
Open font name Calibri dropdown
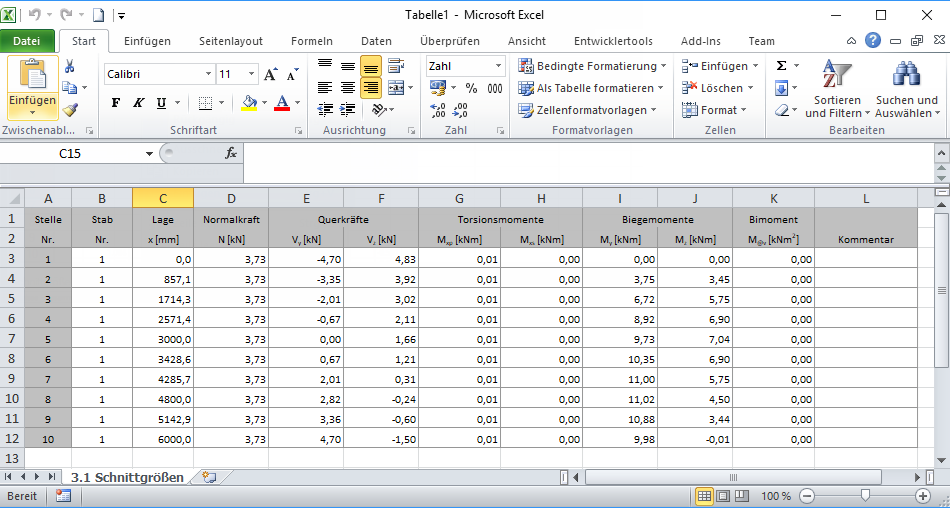(x=208, y=75)
